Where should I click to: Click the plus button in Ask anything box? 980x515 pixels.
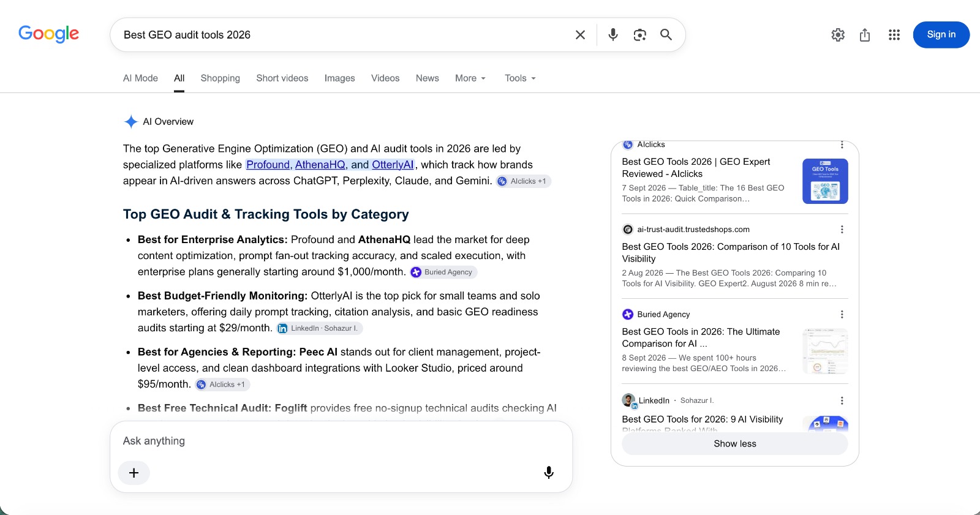click(x=134, y=473)
